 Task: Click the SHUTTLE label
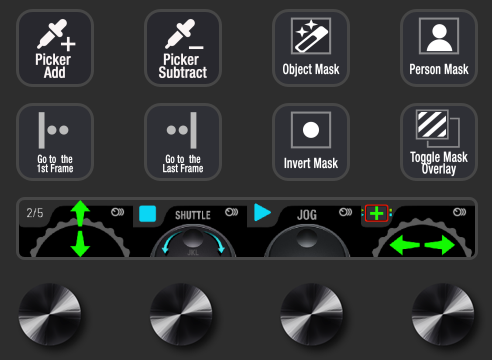tap(193, 215)
